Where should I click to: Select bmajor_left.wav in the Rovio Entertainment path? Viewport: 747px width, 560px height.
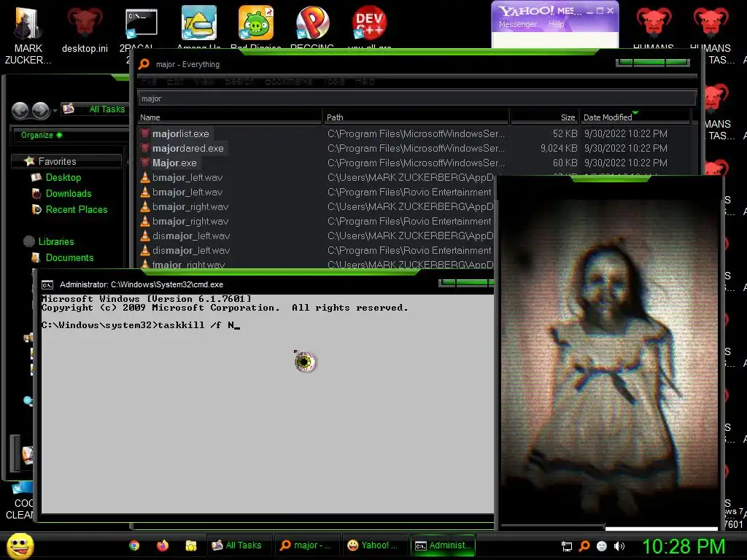[x=187, y=192]
